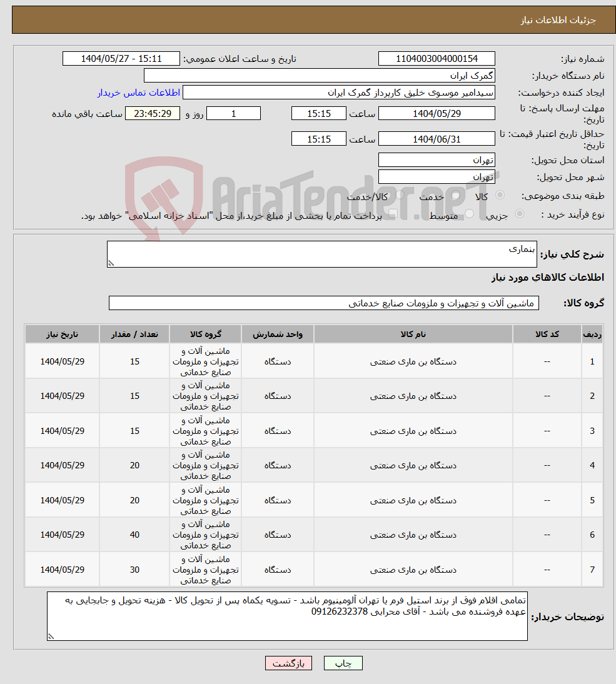This screenshot has width=616, height=684.
Task: Click the بازگشت (back) button
Action: 288,663
